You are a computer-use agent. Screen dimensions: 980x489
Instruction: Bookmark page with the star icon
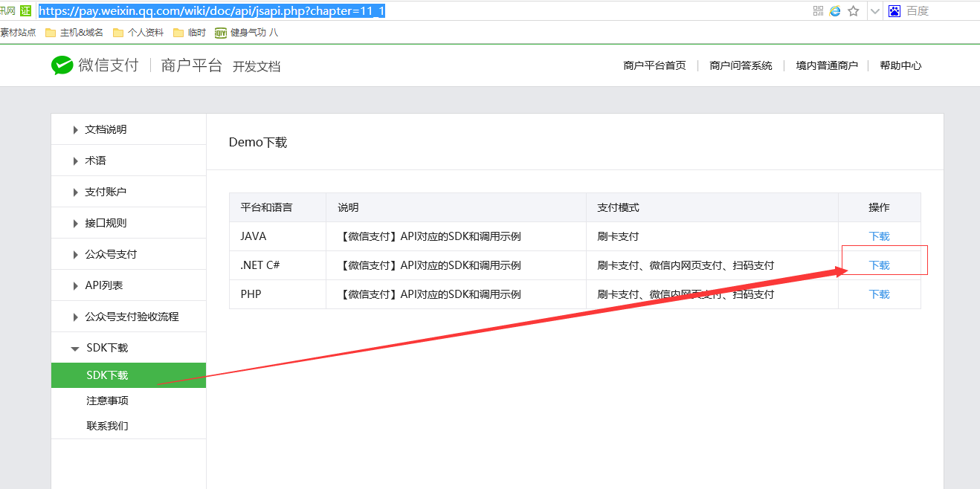(x=854, y=10)
